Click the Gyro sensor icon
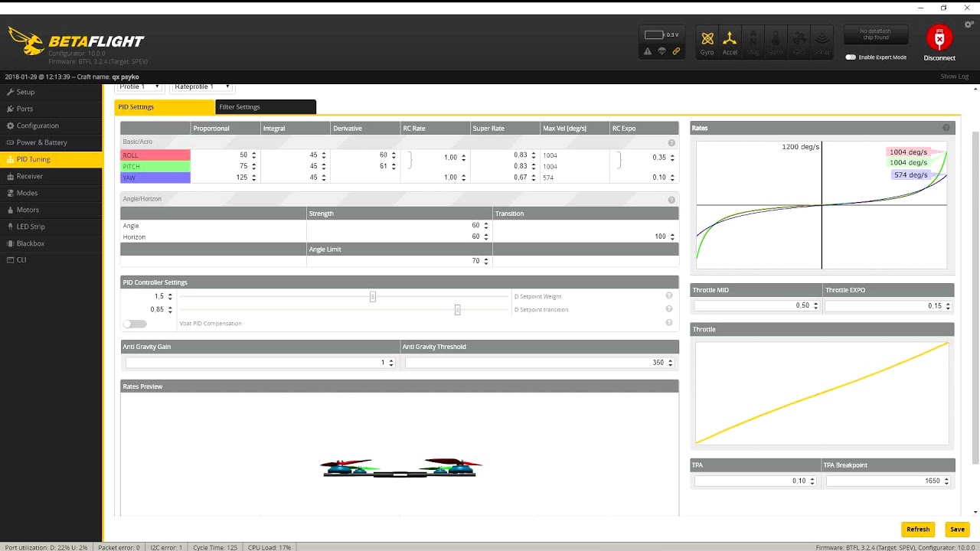980x551 pixels. tap(707, 42)
